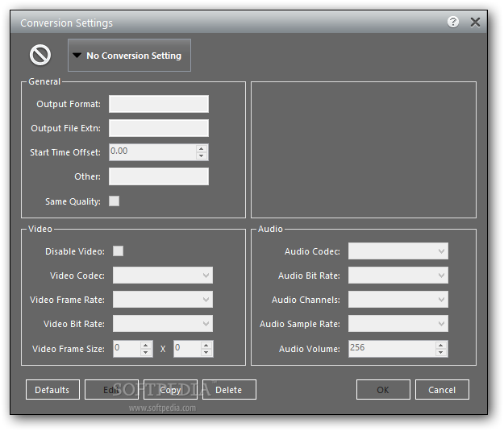Click the no-conversion prohibited icon
Screen dimensions: 504x431
[x=40, y=55]
